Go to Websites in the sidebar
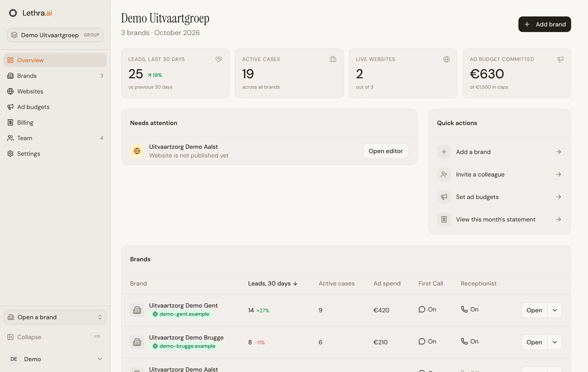This screenshot has width=588, height=372. tap(55, 91)
